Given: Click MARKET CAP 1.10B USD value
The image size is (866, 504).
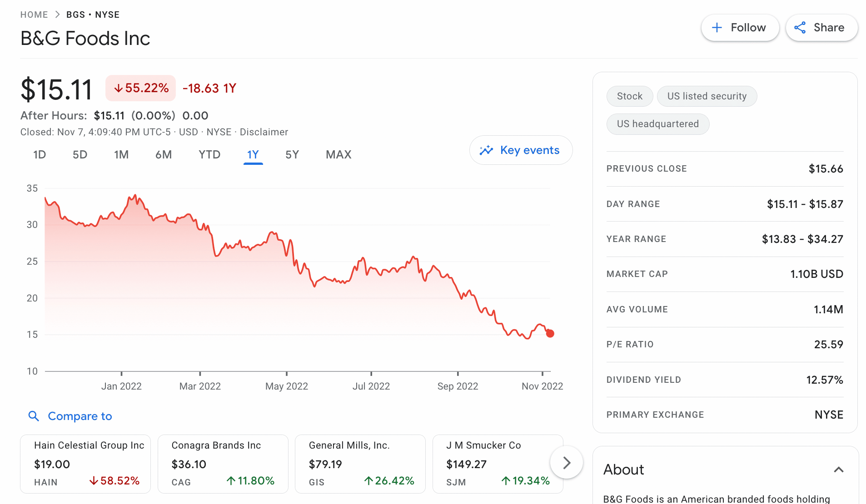Looking at the screenshot, I should point(816,274).
